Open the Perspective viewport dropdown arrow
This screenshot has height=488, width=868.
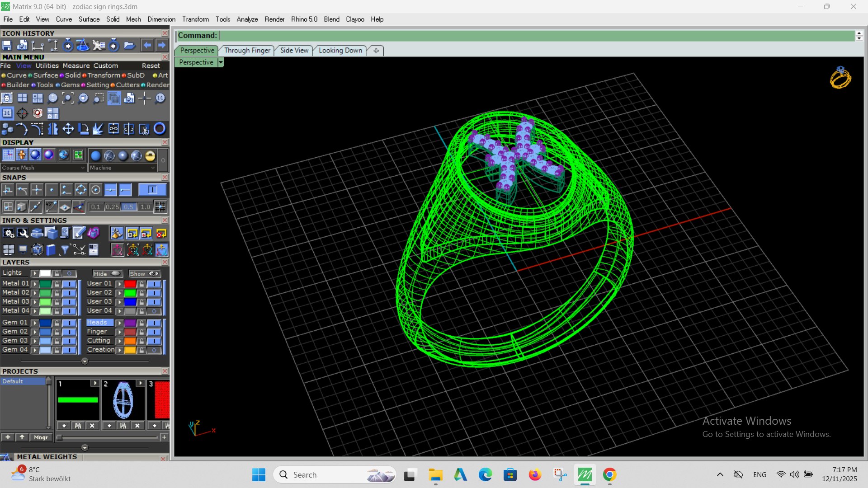coord(221,62)
